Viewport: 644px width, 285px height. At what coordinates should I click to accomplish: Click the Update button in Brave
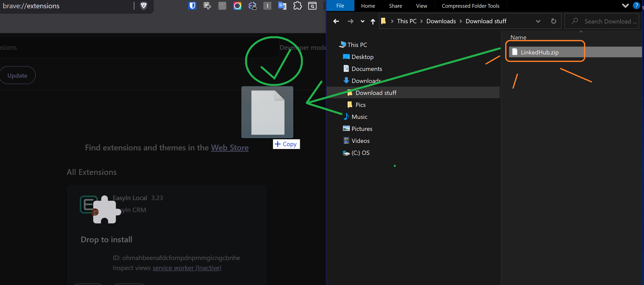pyautogui.click(x=17, y=75)
